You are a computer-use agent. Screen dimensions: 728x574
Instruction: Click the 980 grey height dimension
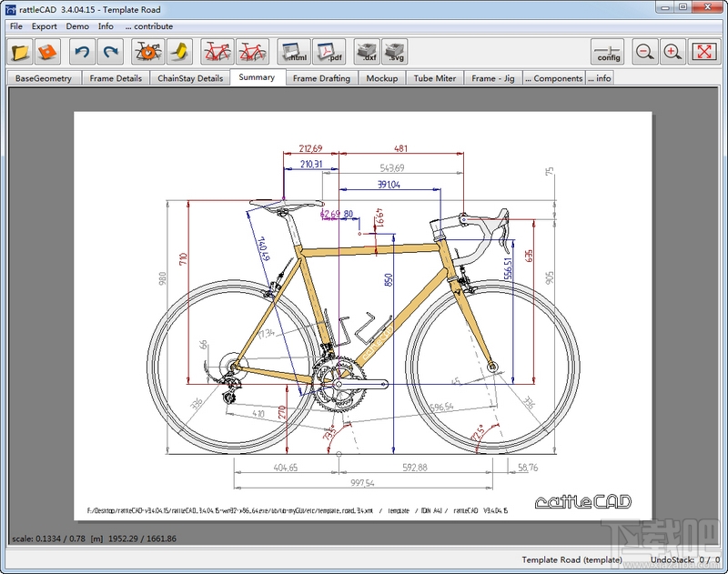click(x=163, y=278)
